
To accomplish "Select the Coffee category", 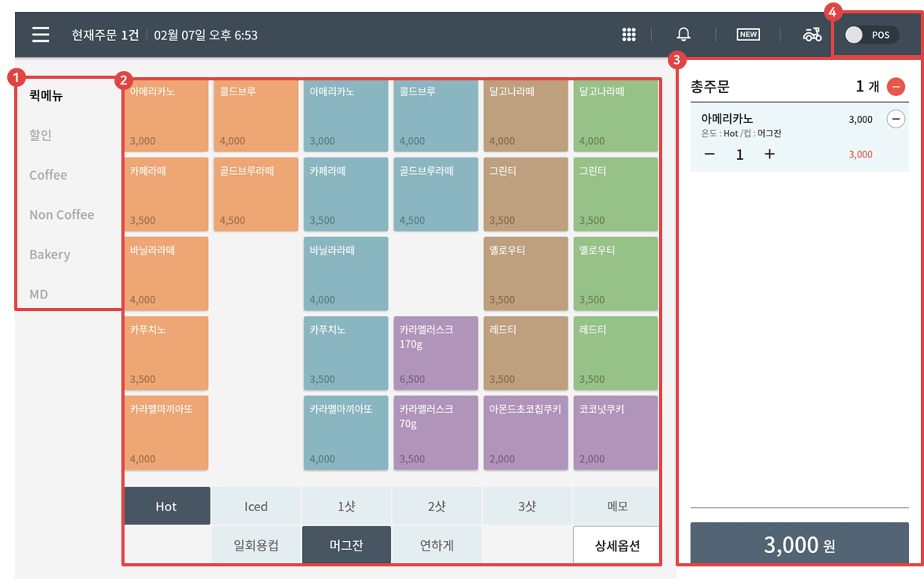I will (48, 175).
